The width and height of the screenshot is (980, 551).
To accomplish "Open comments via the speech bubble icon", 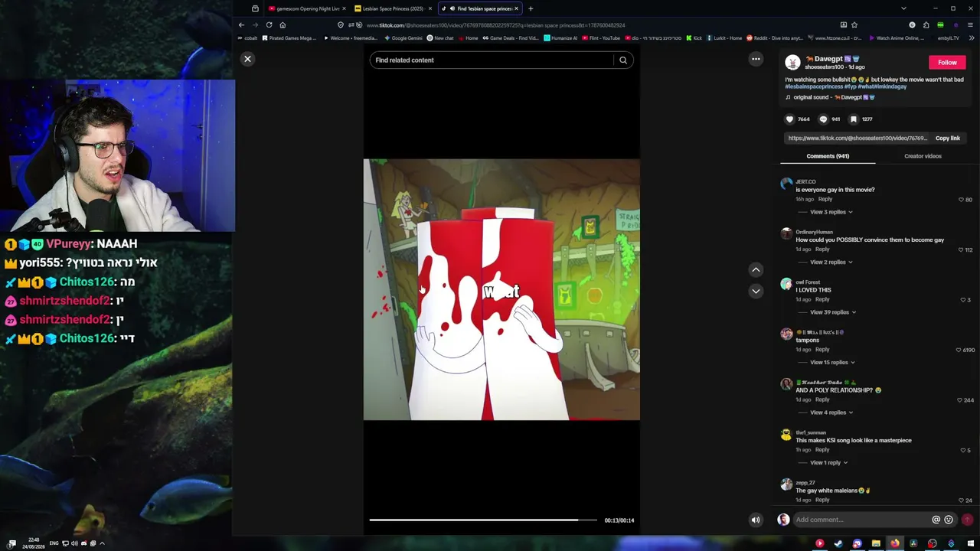I will coord(823,119).
